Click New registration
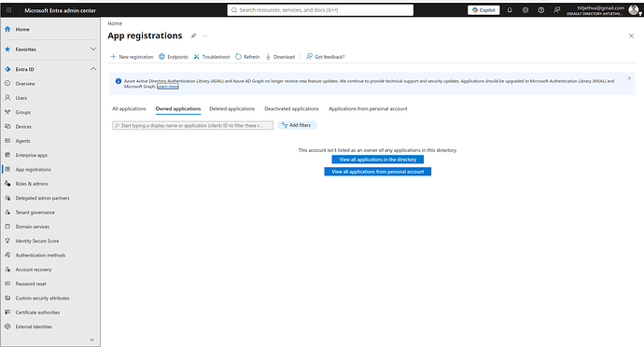Screen dimensions: 644x347 (x=132, y=57)
